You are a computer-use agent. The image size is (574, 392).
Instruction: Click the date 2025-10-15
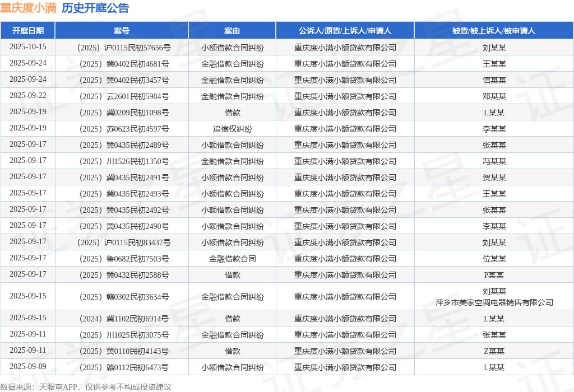coord(28,47)
